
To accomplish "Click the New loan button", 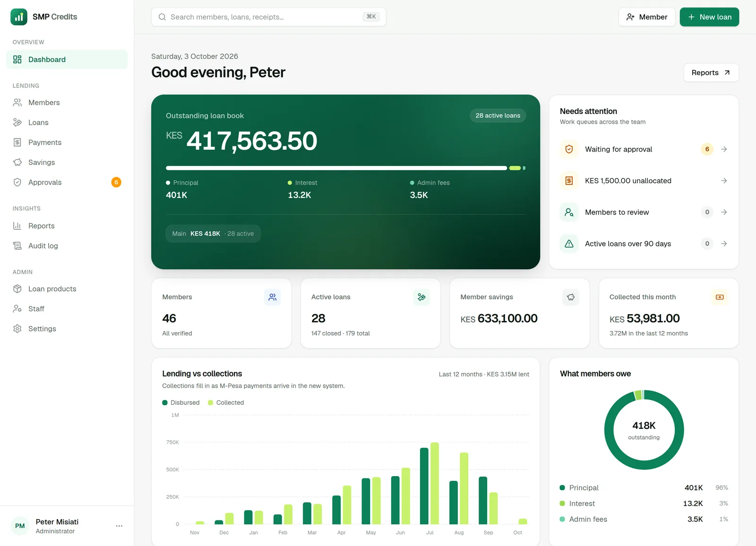I will (x=709, y=17).
